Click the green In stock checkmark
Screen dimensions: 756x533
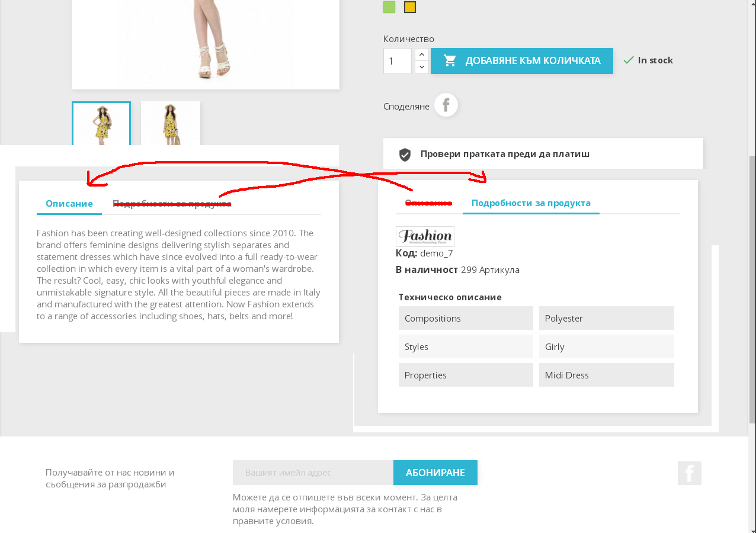629,60
